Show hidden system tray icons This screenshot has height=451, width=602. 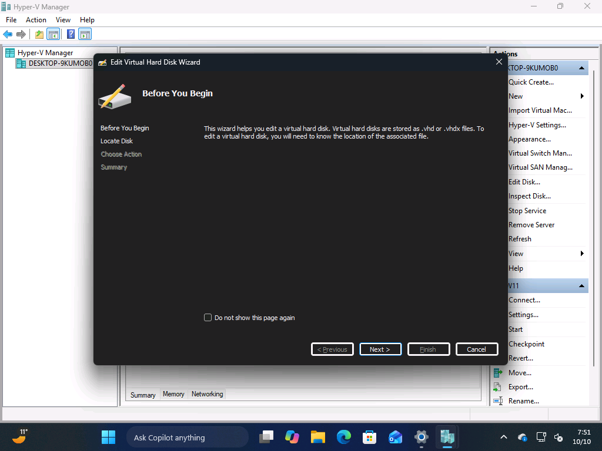click(x=504, y=437)
